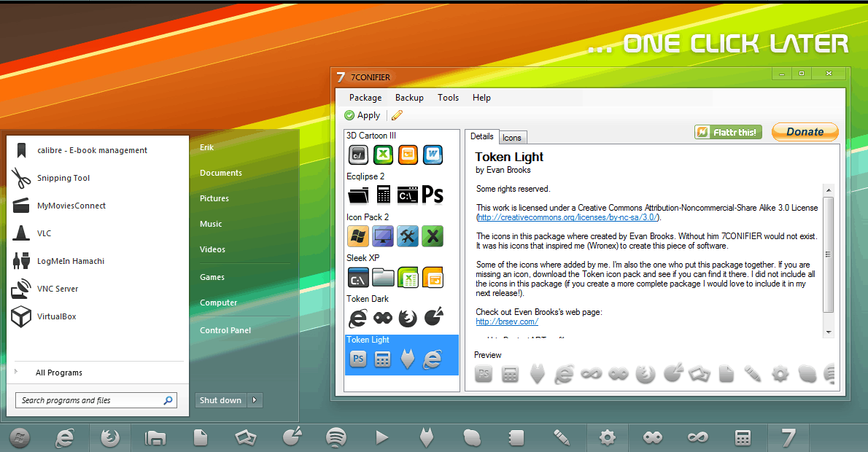Click the Icon Pack 2 hammer and wrench icon
The height and width of the screenshot is (452, 868).
[408, 236]
